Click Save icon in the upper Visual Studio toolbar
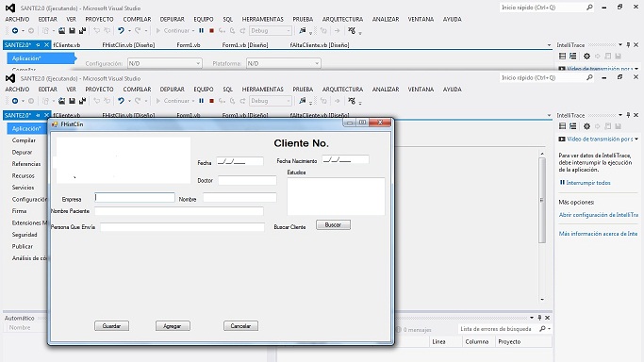The height and width of the screenshot is (362, 644). (x=72, y=31)
